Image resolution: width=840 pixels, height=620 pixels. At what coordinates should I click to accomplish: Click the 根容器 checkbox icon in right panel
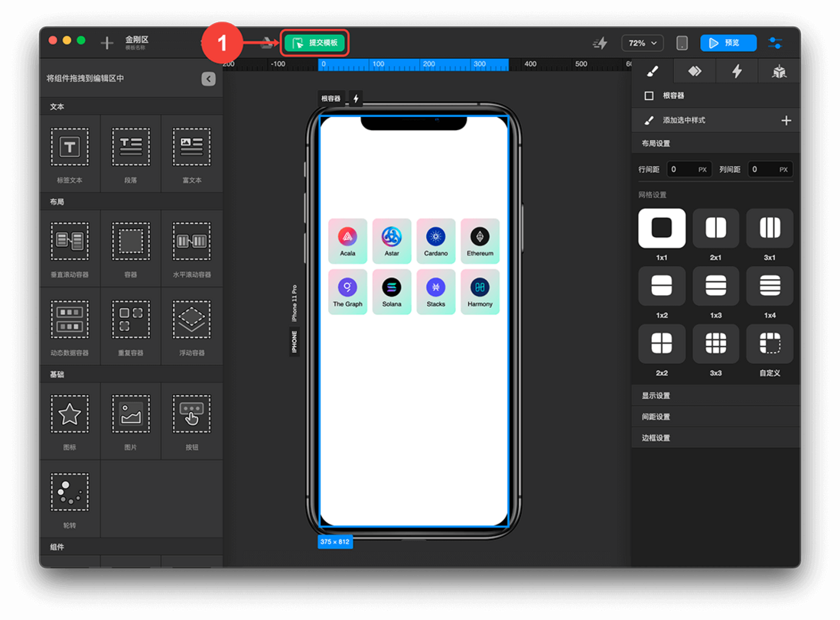[x=649, y=96]
